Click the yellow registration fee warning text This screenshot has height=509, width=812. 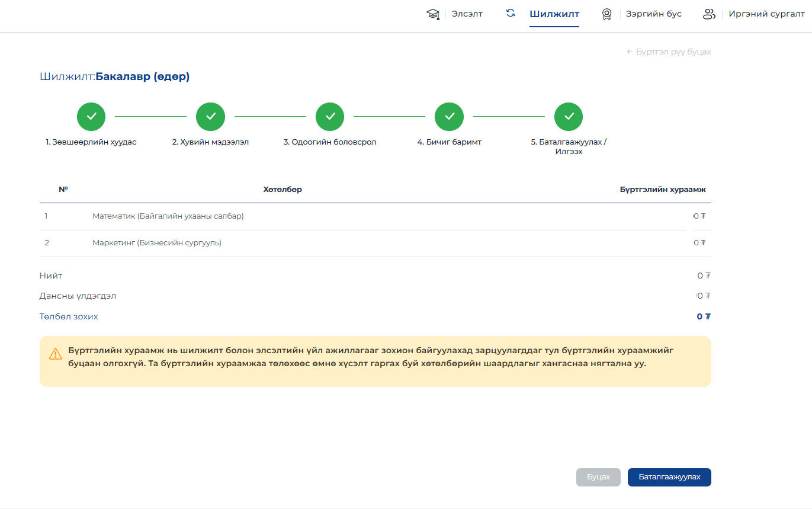[371, 357]
